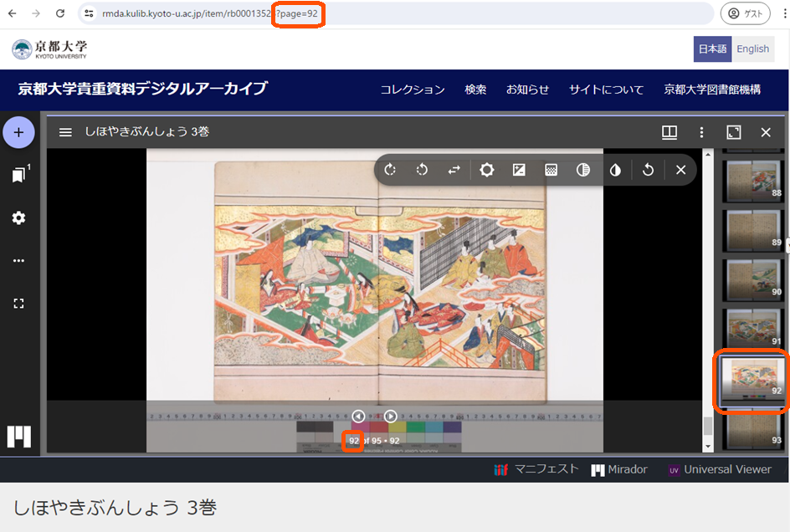The height and width of the screenshot is (532, 790).
Task: Reload the browser page
Action: pos(60,13)
